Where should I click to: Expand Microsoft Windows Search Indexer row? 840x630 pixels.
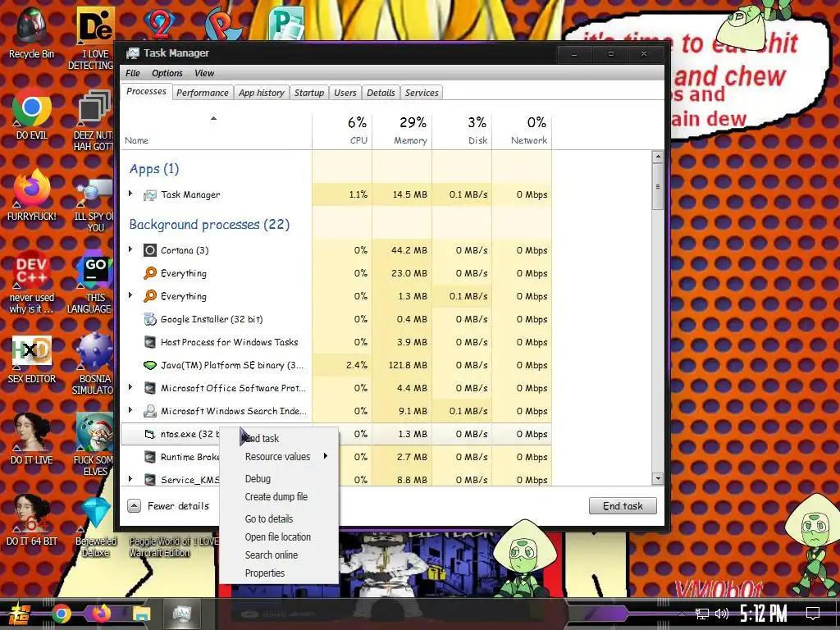click(x=130, y=410)
